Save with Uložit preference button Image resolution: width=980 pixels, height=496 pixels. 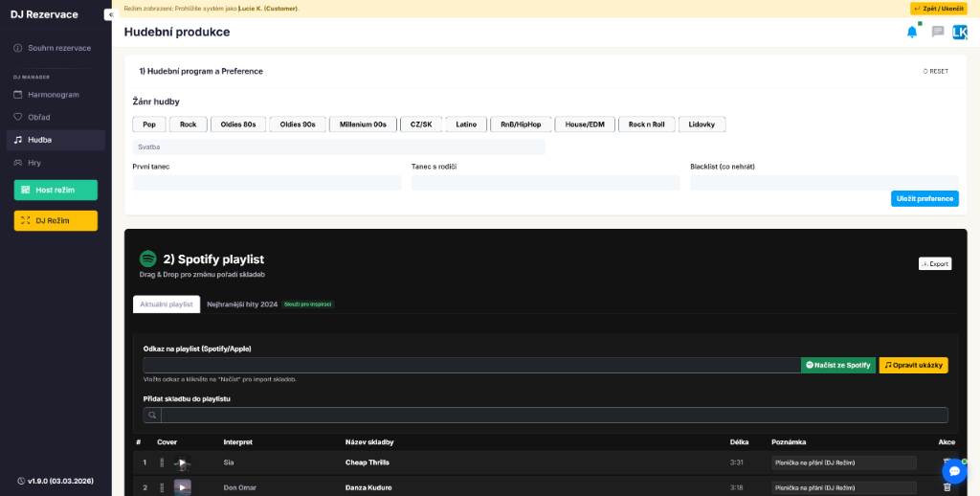pyautogui.click(x=924, y=198)
